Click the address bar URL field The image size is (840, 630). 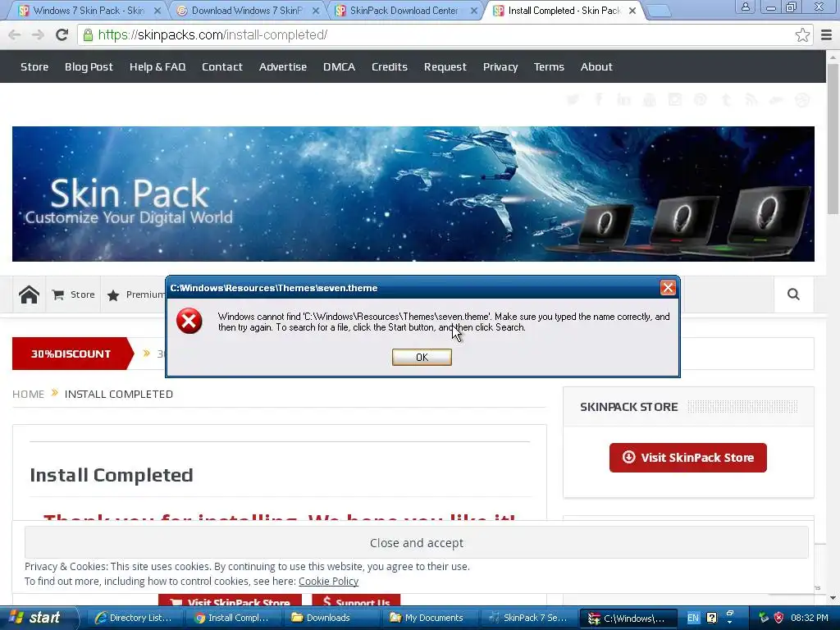click(445, 34)
